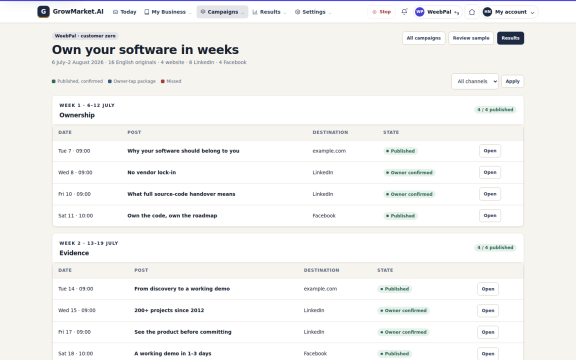576x360 pixels.
Task: Click the WeebPal WP avatar switcher
Action: coord(438,12)
